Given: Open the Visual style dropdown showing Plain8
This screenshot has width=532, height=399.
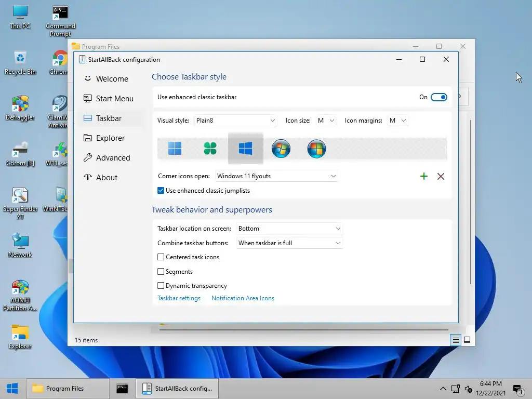Looking at the screenshot, I should tap(235, 121).
